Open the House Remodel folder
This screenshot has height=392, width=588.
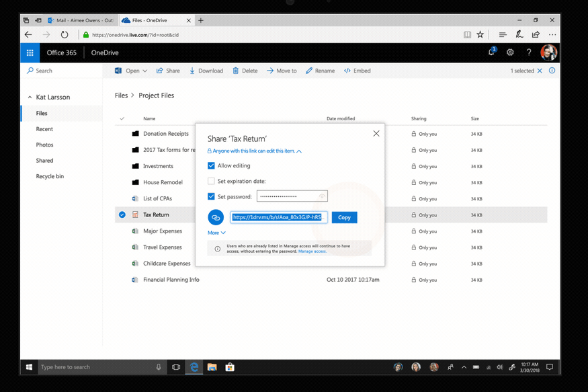tap(163, 182)
